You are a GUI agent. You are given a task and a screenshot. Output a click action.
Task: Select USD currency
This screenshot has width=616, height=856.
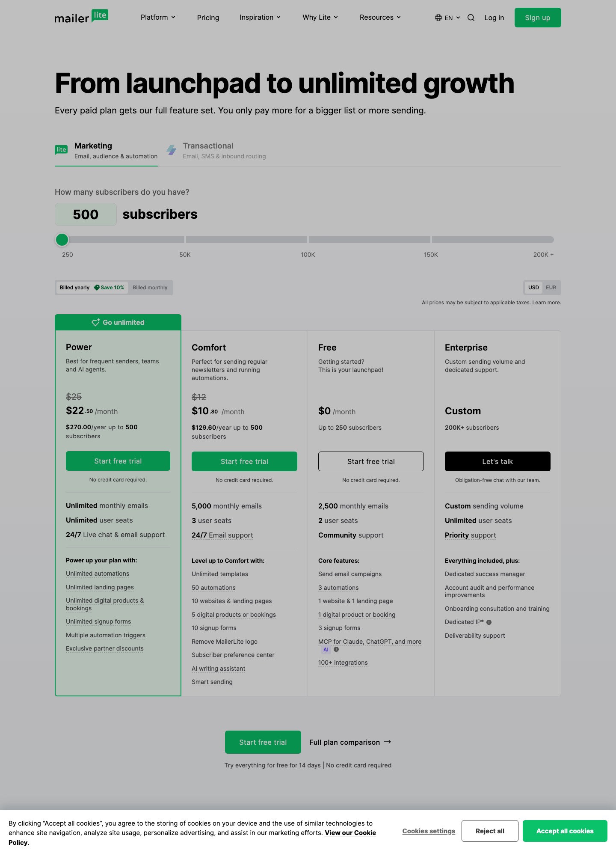pyautogui.click(x=533, y=288)
